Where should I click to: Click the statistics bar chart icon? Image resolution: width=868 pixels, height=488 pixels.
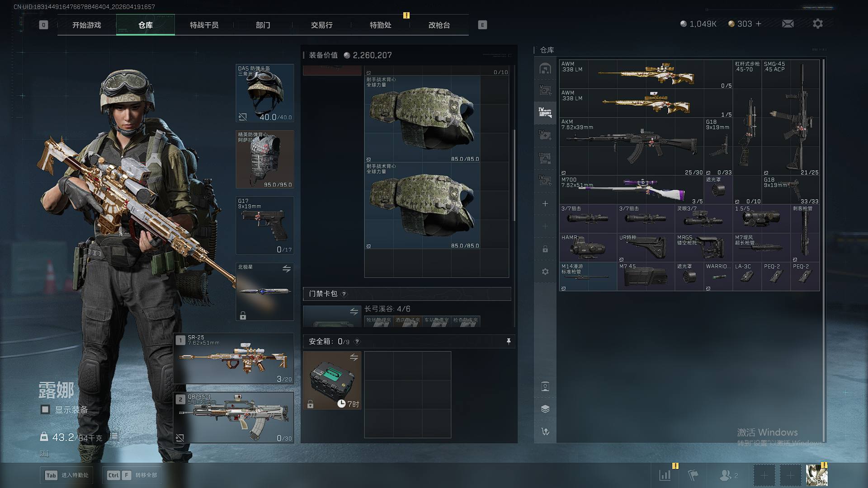pyautogui.click(x=665, y=475)
